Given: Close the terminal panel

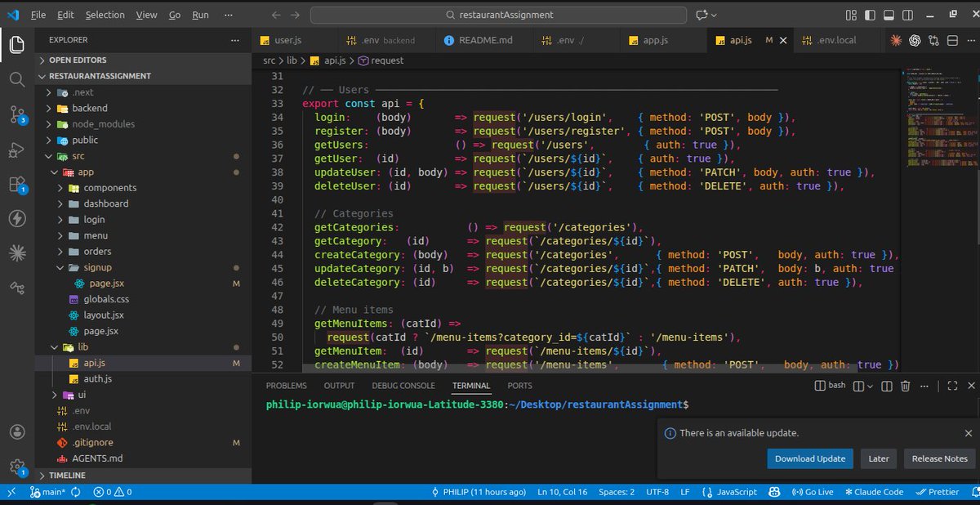Looking at the screenshot, I should coord(969,386).
